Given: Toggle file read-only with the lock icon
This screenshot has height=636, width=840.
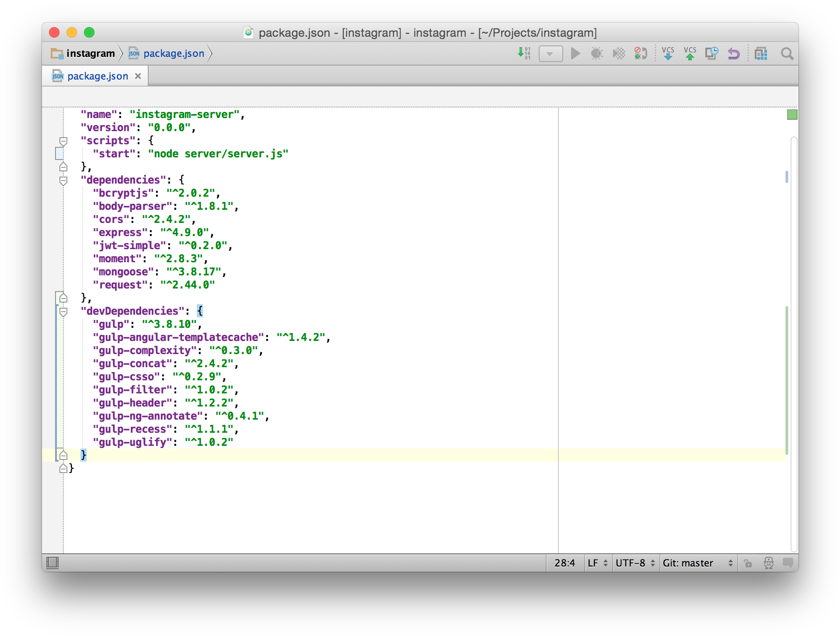Looking at the screenshot, I should [x=748, y=563].
